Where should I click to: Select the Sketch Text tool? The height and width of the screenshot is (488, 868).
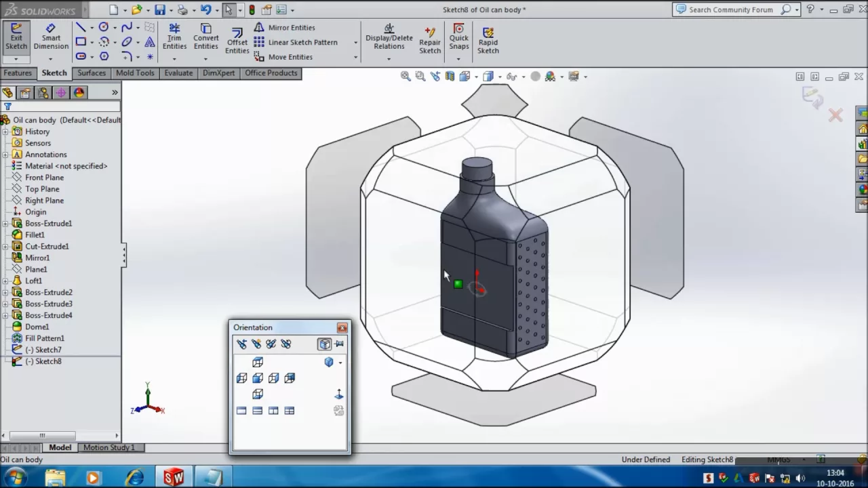[150, 42]
